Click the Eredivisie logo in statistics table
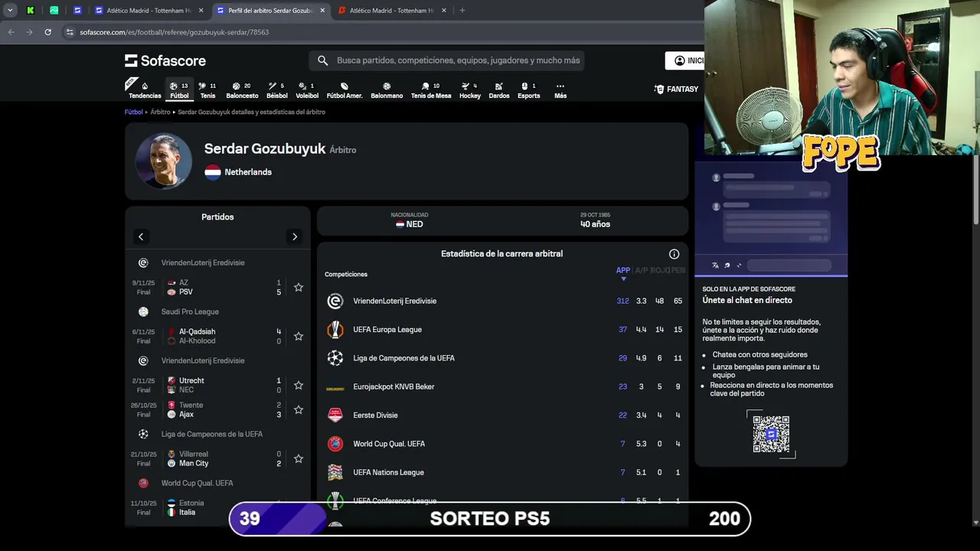Screen dimensions: 980x551 335,301
